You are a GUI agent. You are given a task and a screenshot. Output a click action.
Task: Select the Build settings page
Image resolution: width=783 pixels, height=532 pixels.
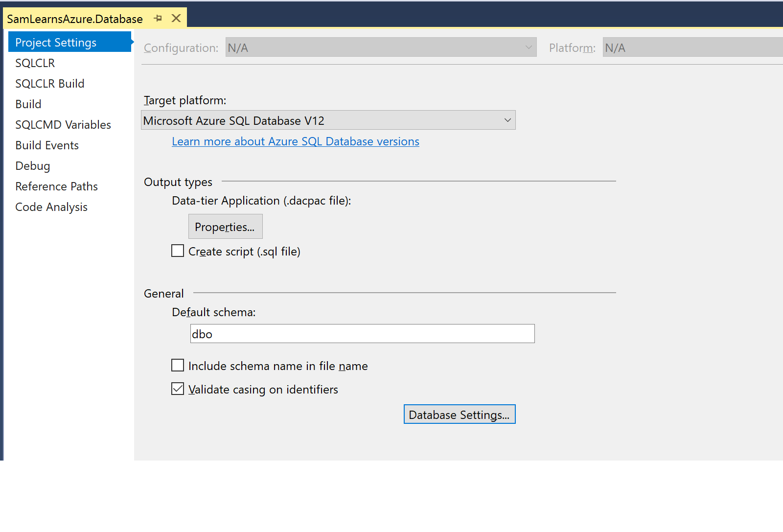pos(28,104)
